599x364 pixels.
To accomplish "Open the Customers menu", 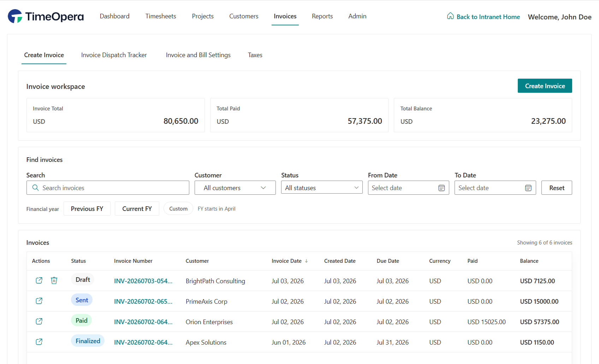I will [244, 16].
